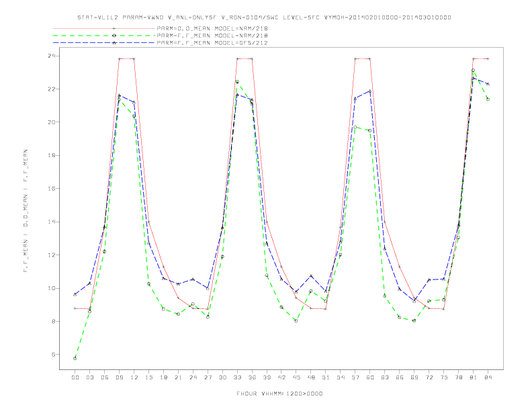Click x-axis forecast hour label 72
532x411 pixels.
click(x=429, y=377)
